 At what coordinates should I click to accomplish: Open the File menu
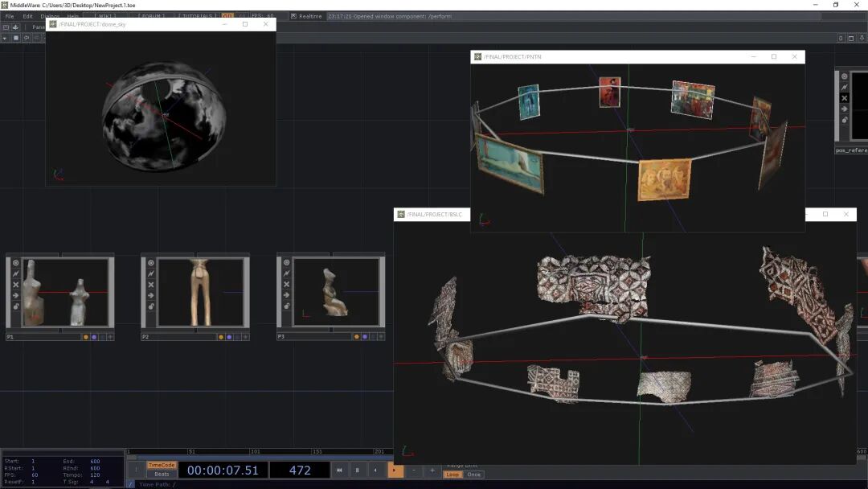tap(10, 16)
